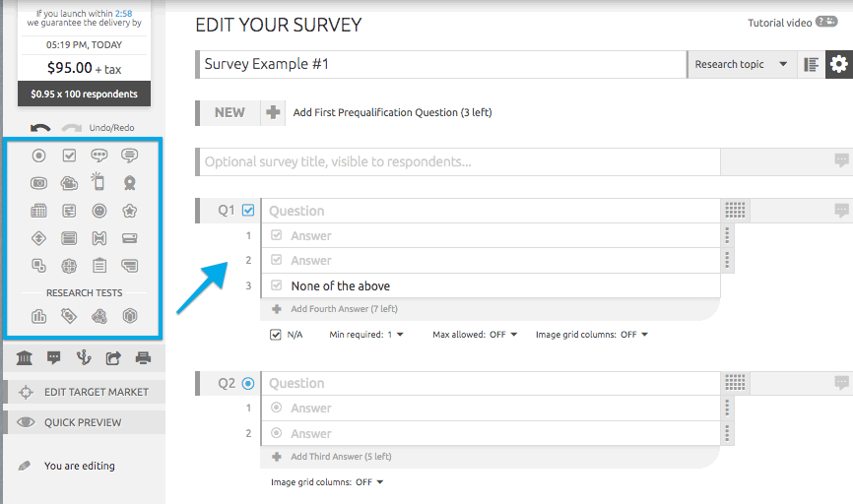Open the Research topic dropdown

[741, 65]
